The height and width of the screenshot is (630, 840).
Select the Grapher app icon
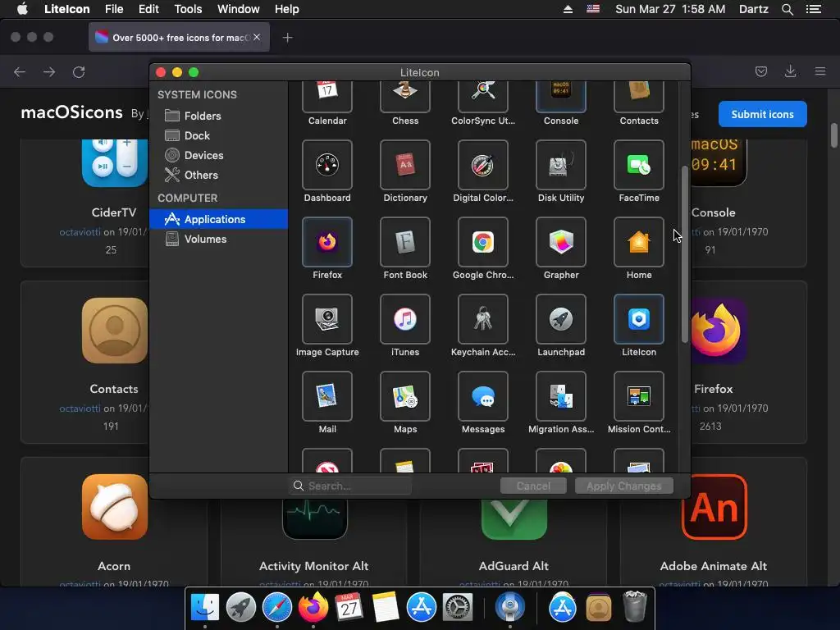pos(561,242)
